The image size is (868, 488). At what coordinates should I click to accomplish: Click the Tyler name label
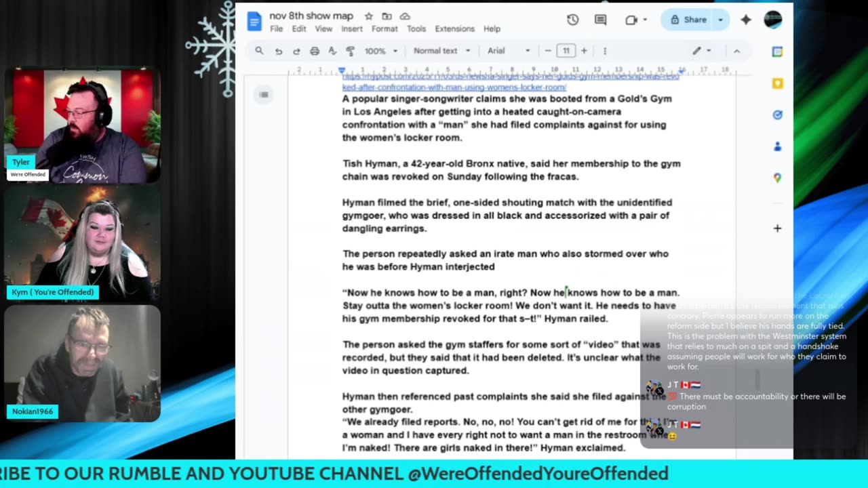pyautogui.click(x=20, y=162)
